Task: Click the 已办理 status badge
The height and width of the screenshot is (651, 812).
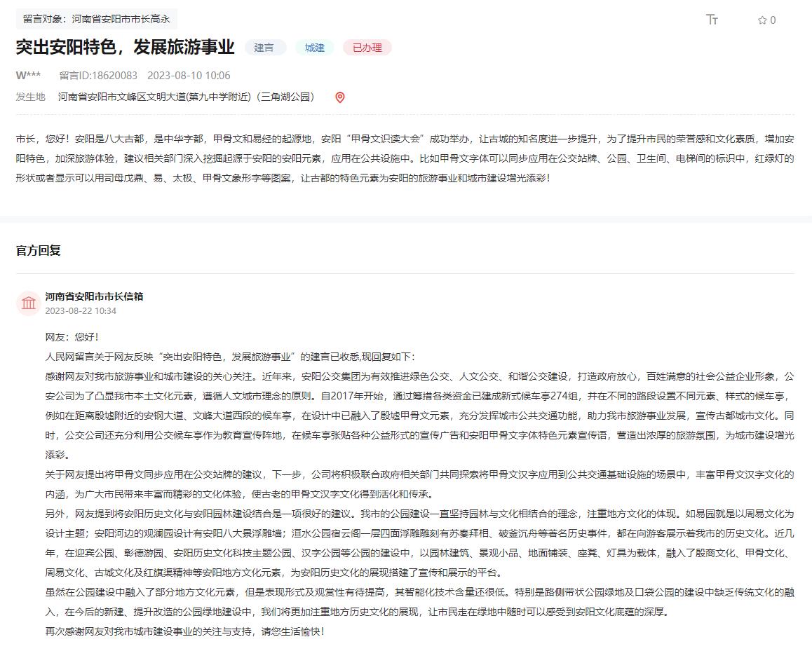Action: [x=367, y=48]
